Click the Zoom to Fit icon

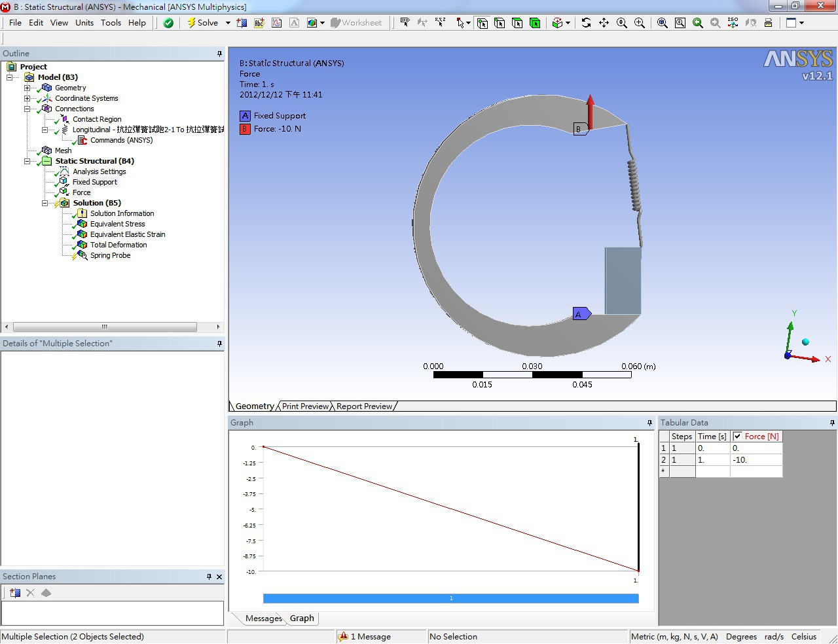click(x=663, y=23)
